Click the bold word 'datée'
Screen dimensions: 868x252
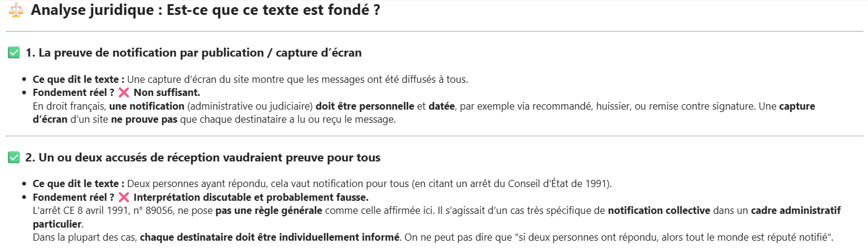pyautogui.click(x=442, y=107)
